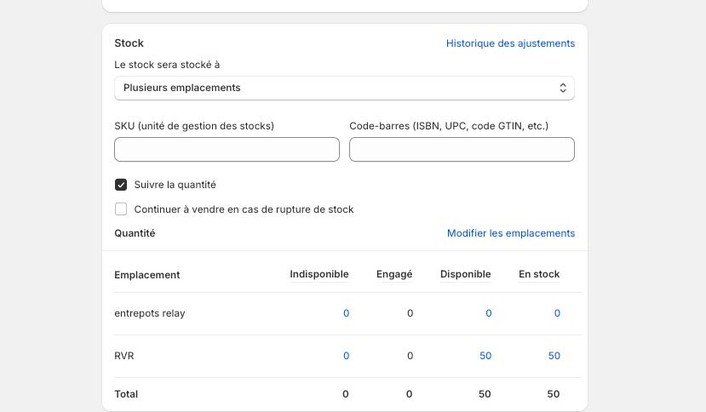Screen dimensions: 706x412
Task: Open the Historique des ajustements link
Action: click(x=510, y=43)
